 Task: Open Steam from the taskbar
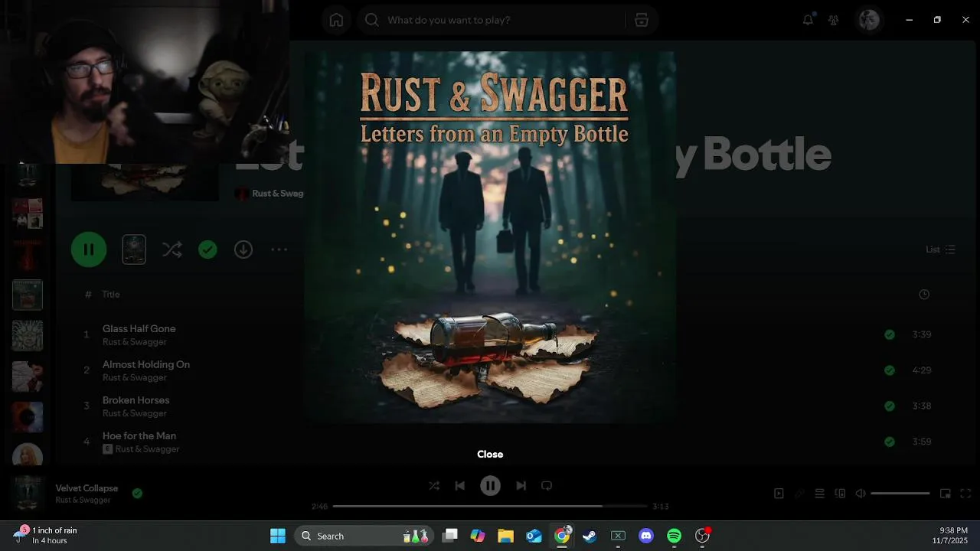tap(590, 536)
